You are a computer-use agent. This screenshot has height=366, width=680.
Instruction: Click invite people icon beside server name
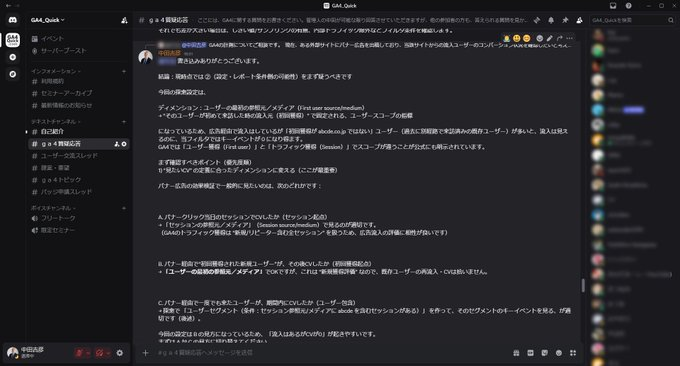124,20
